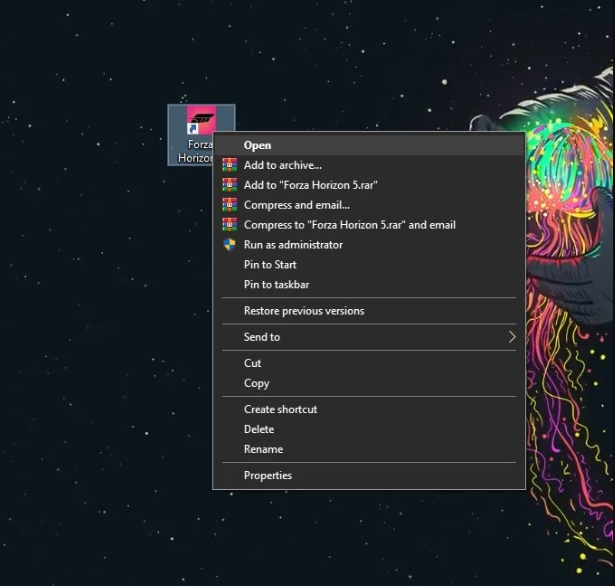Choose Compress to "Forza Horizon 5.rar" and email
This screenshot has width=615, height=586.
pyautogui.click(x=369, y=225)
